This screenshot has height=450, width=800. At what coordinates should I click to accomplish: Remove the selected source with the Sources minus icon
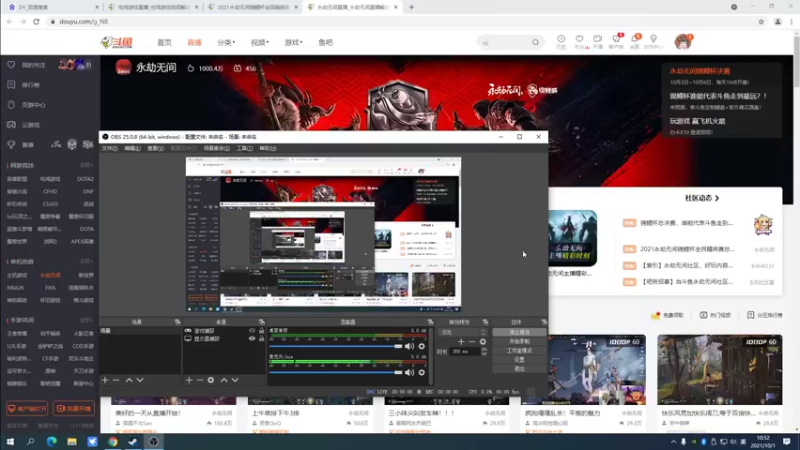click(199, 380)
